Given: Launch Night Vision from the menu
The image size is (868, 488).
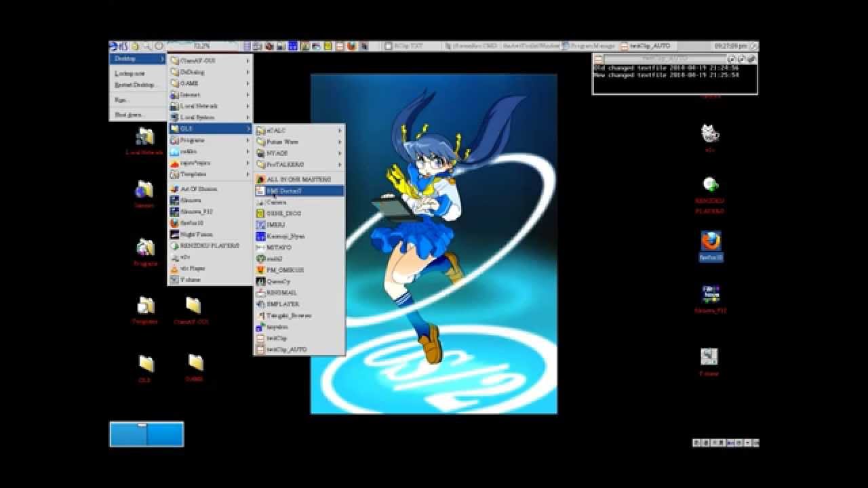Looking at the screenshot, I should pos(210,235).
